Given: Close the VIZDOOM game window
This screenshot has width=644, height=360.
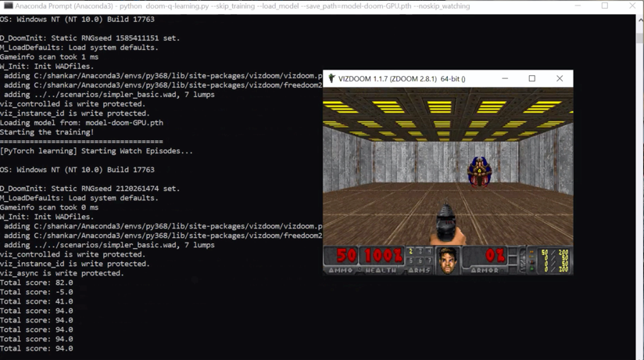Looking at the screenshot, I should [560, 78].
